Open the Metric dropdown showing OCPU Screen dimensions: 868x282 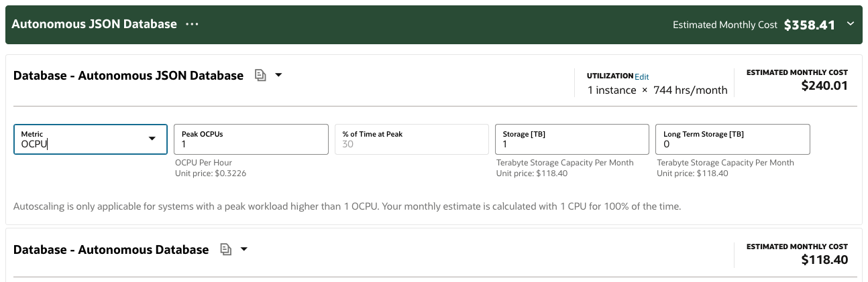click(91, 139)
